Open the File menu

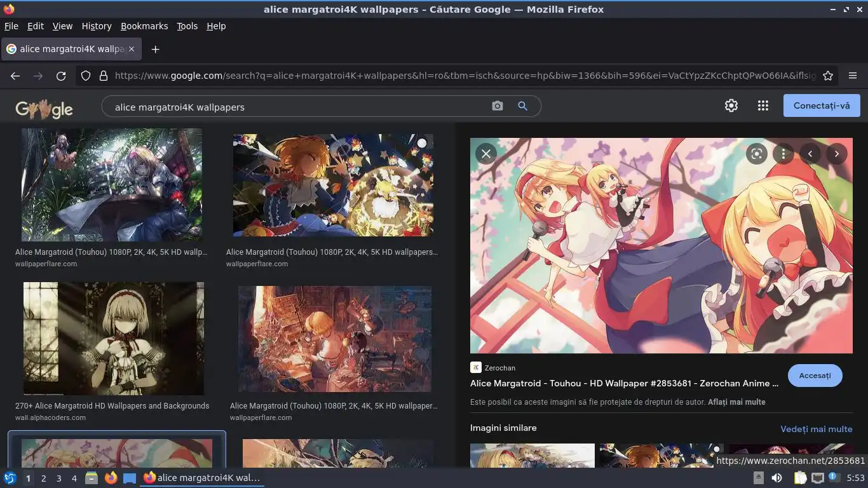[11, 26]
